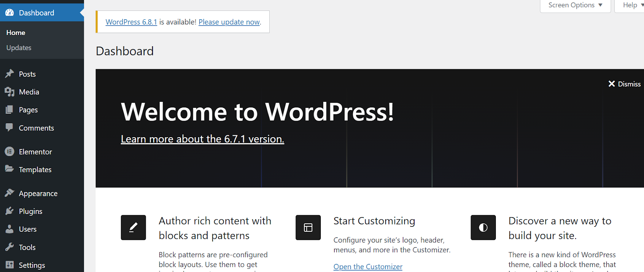Click the half-circle styles icon beside Discover
This screenshot has width=644, height=272.
483,227
